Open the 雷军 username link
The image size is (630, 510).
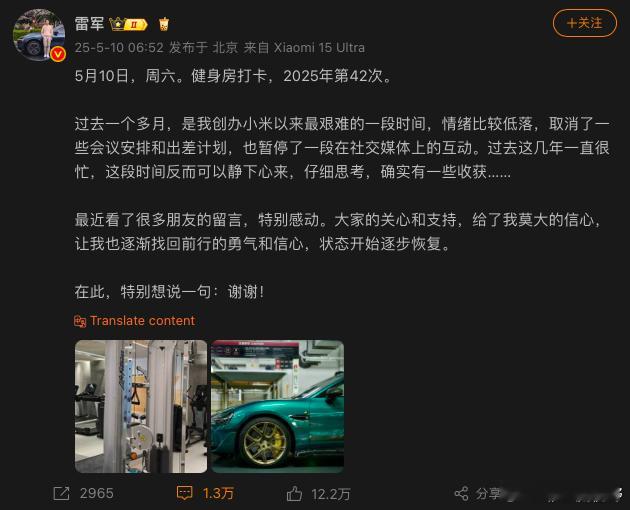tap(89, 24)
